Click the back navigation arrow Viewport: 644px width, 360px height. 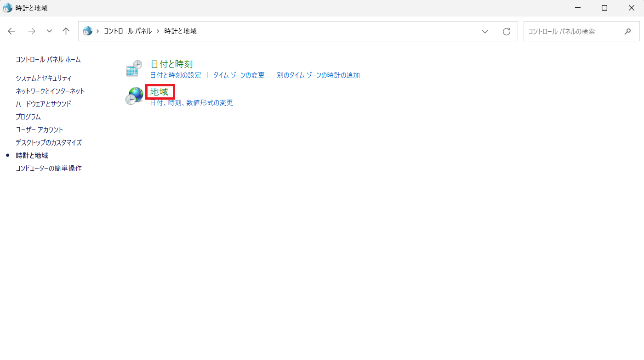pyautogui.click(x=11, y=31)
